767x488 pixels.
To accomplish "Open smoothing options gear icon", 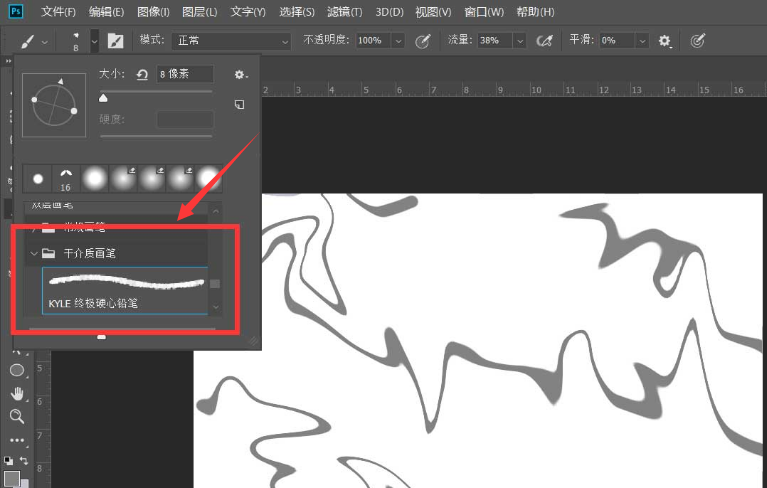I will [665, 41].
